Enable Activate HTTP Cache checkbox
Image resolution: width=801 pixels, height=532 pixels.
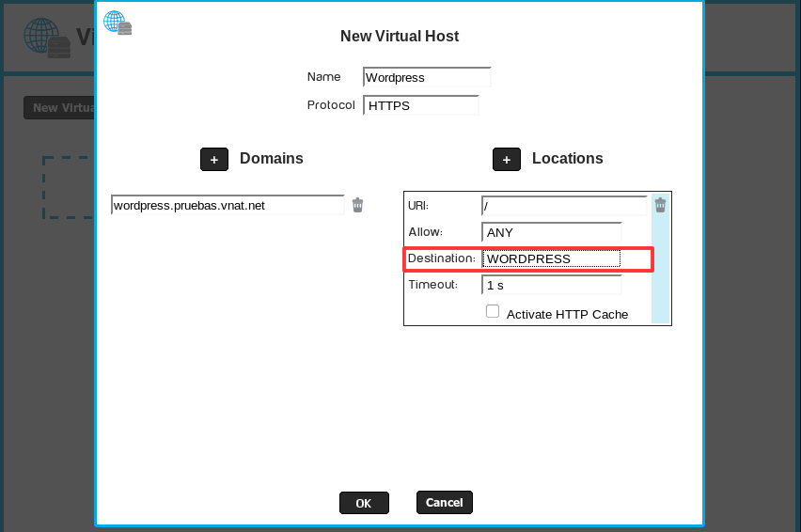(493, 311)
